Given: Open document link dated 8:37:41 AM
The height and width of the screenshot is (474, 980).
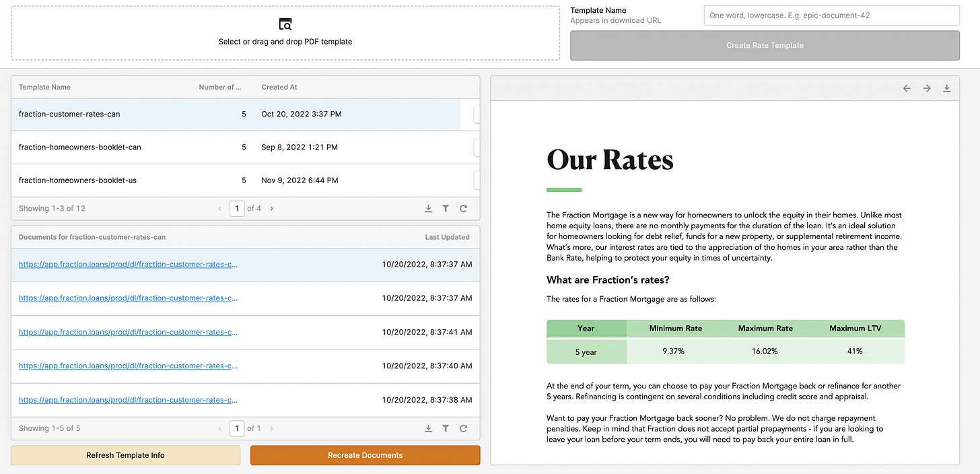Looking at the screenshot, I should (x=128, y=332).
